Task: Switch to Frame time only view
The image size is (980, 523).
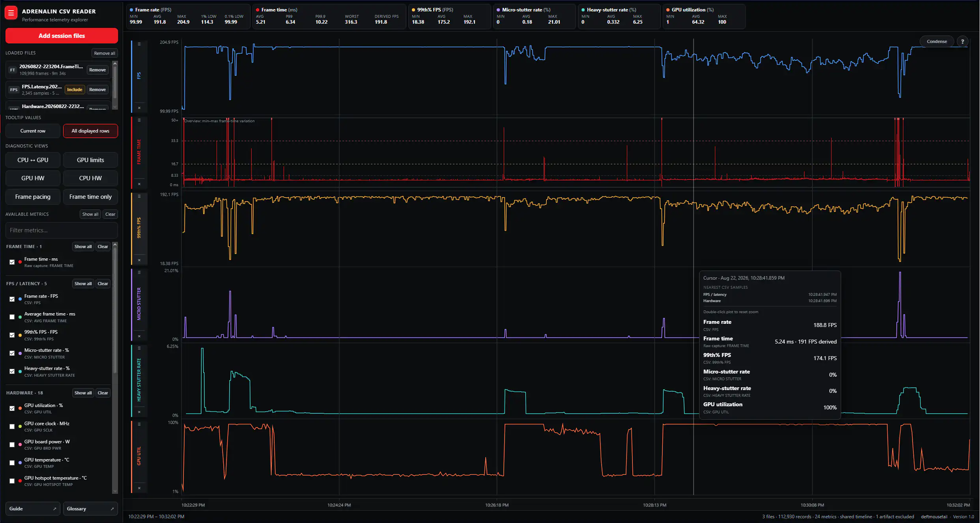Action: pyautogui.click(x=90, y=197)
